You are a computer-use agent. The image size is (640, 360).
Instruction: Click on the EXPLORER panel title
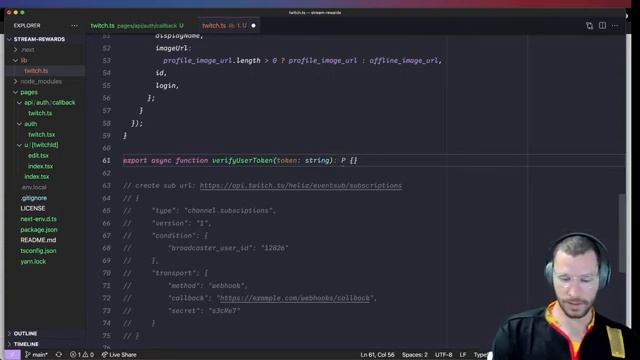[27, 25]
